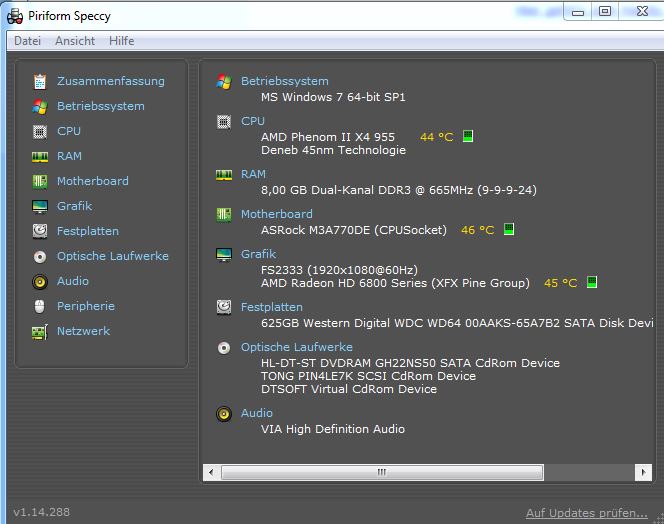The height and width of the screenshot is (524, 664).
Task: Select Peripherie in the sidebar
Action: pyautogui.click(x=86, y=306)
